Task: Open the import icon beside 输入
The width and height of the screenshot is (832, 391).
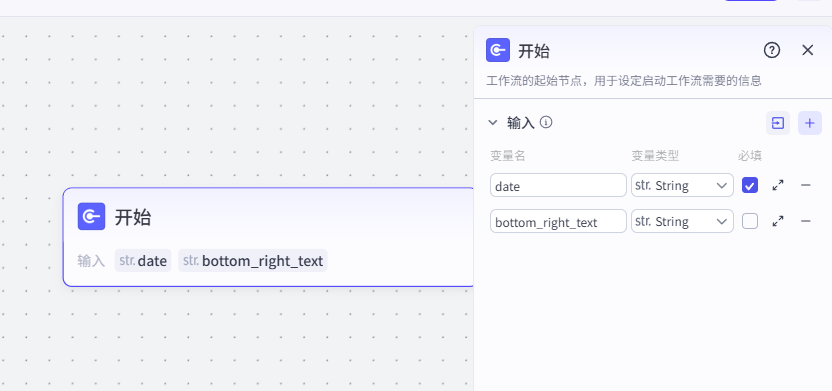Action: 778,123
